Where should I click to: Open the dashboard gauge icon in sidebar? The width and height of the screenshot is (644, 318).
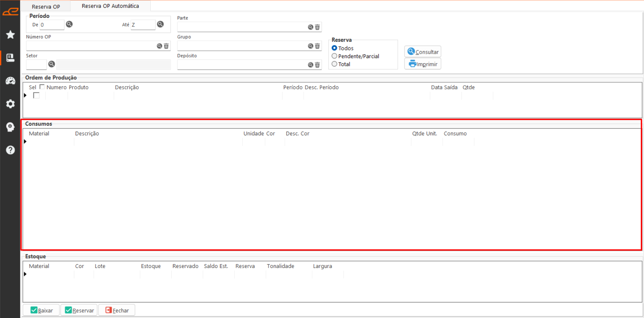(10, 81)
